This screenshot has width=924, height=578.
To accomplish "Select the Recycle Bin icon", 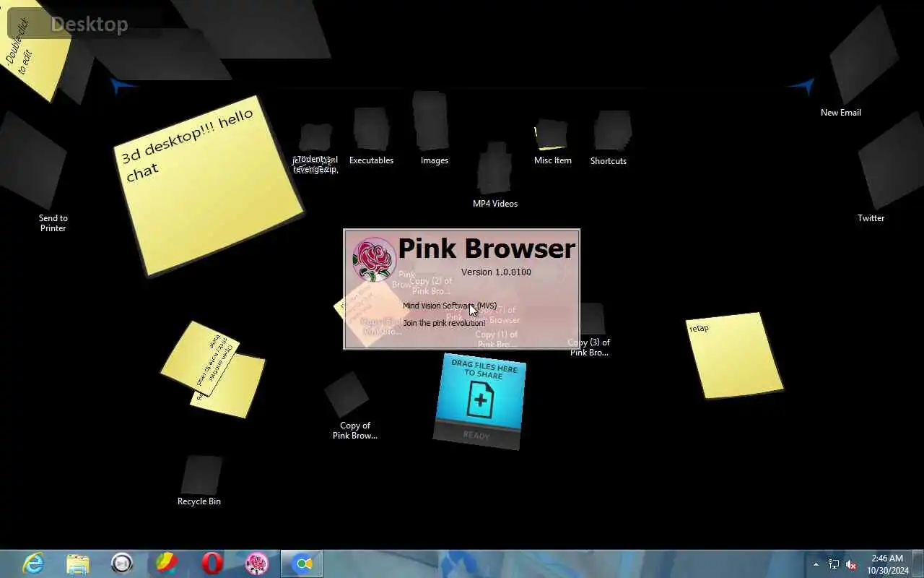I will pyautogui.click(x=201, y=475).
